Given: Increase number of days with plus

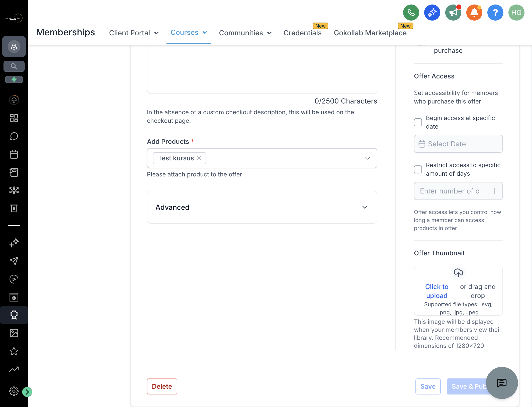Looking at the screenshot, I should tap(494, 191).
